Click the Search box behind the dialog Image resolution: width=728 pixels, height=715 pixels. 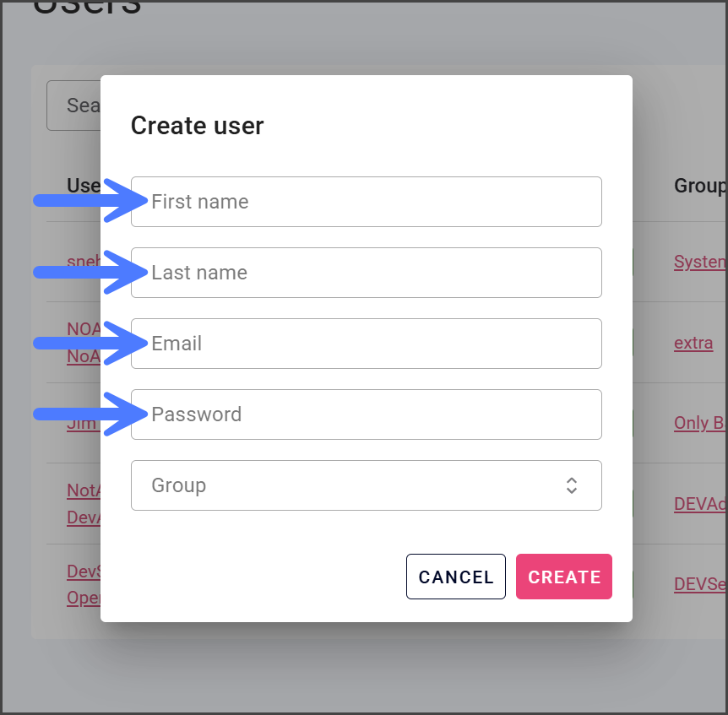74,106
